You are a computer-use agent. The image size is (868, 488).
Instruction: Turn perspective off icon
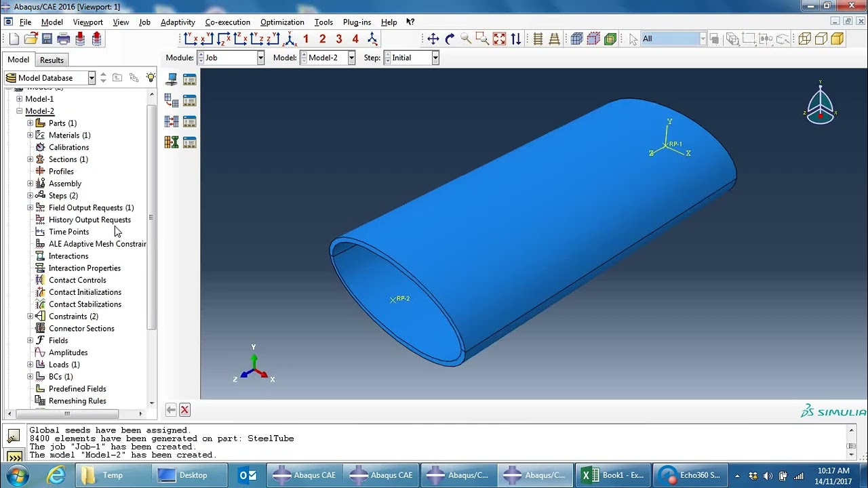[x=538, y=39]
